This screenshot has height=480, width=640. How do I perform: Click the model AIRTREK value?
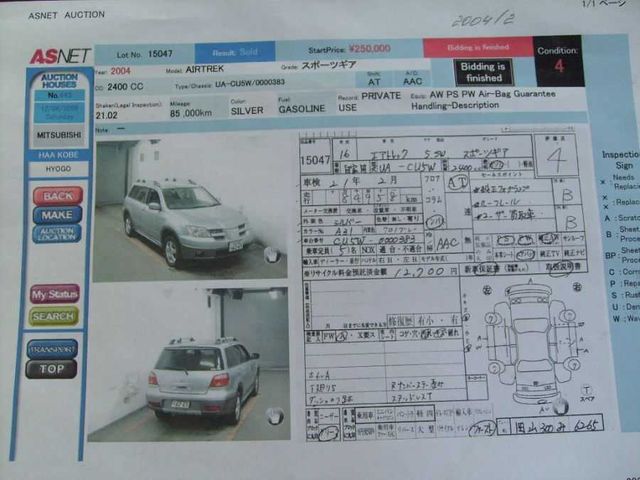click(204, 69)
